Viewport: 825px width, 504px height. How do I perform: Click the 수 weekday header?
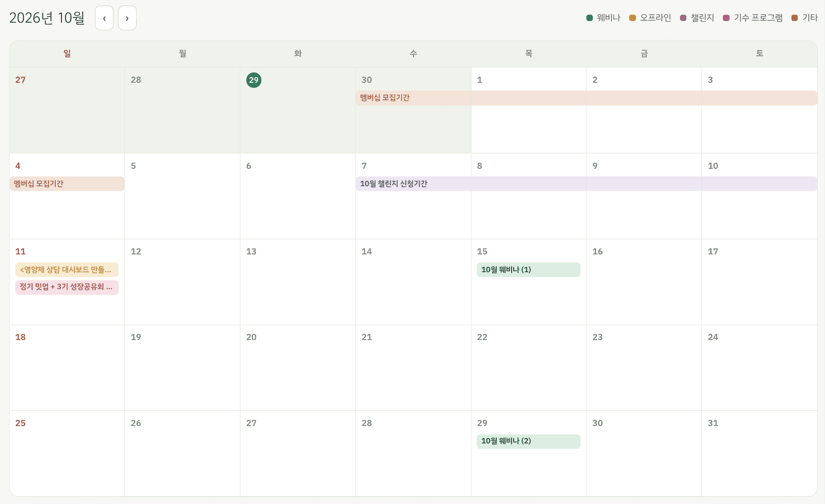click(x=414, y=53)
